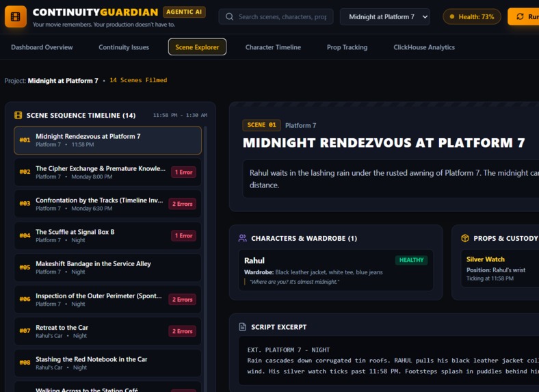Click the ContinuityGuardian film logo icon

(x=16, y=16)
